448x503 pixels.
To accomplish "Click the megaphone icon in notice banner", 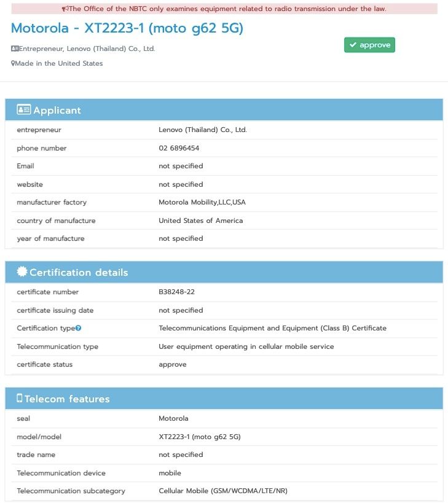I will pos(65,9).
